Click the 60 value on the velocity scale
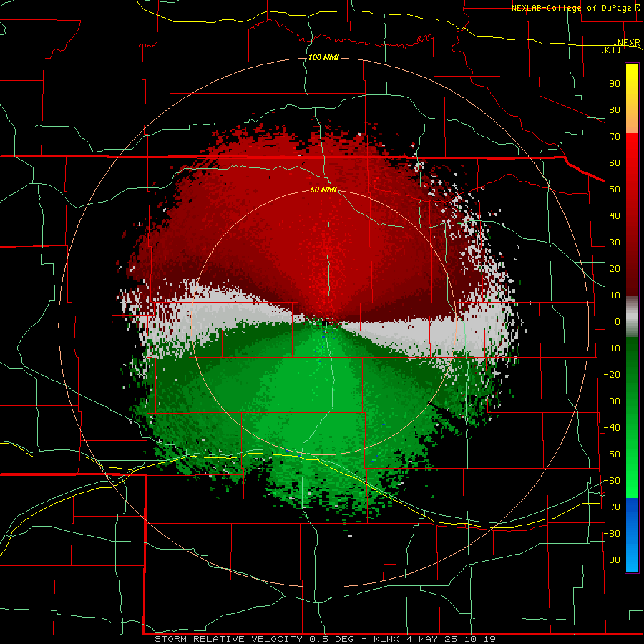Image resolution: width=644 pixels, height=644 pixels. pos(615,163)
